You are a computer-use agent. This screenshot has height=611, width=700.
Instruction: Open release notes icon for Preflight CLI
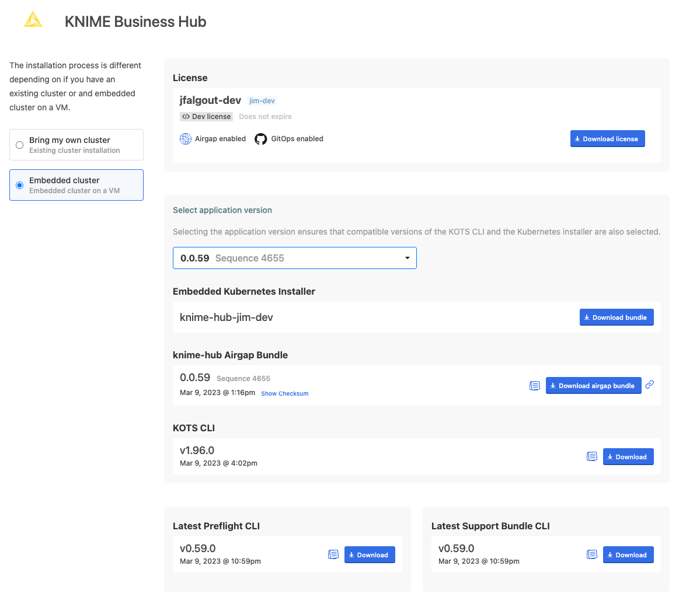[333, 554]
